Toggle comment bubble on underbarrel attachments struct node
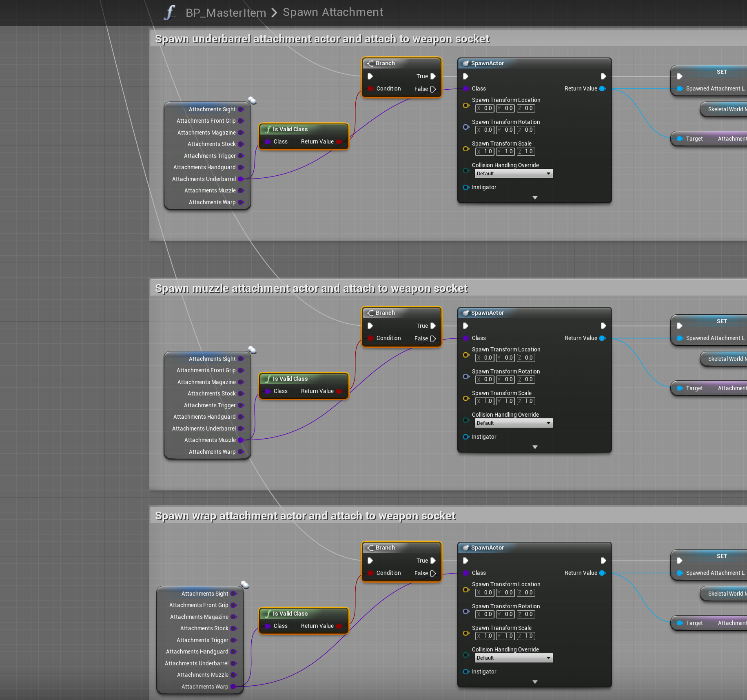The height and width of the screenshot is (700, 747). pos(252,100)
